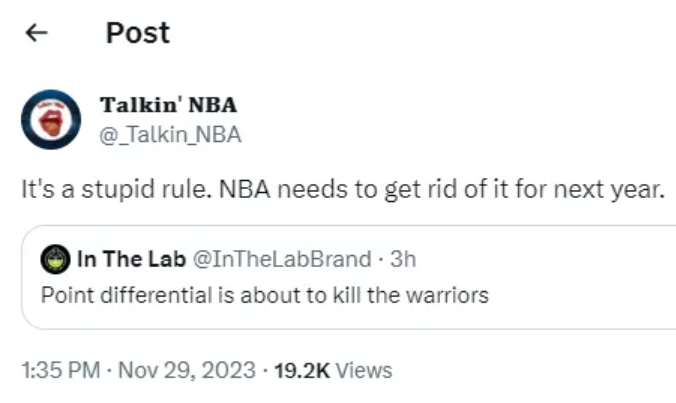This screenshot has height=403, width=676.
Task: Click the 1:35 PM post time
Action: click(x=59, y=370)
